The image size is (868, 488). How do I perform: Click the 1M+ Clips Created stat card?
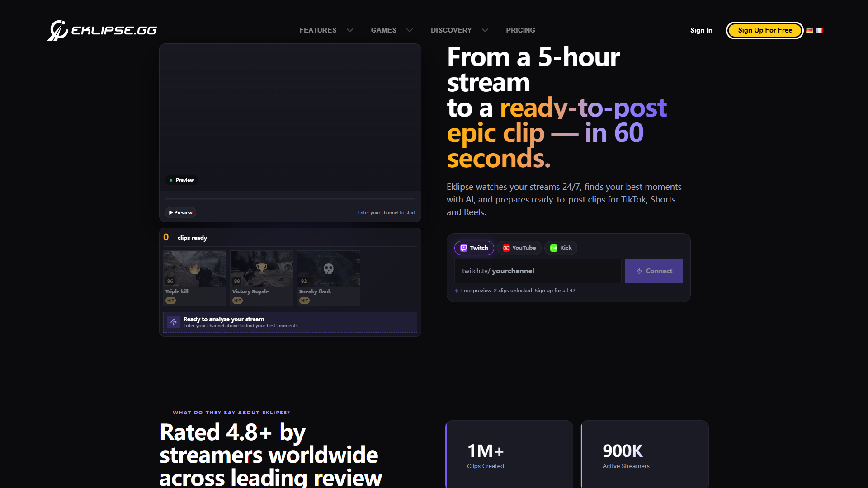509,454
